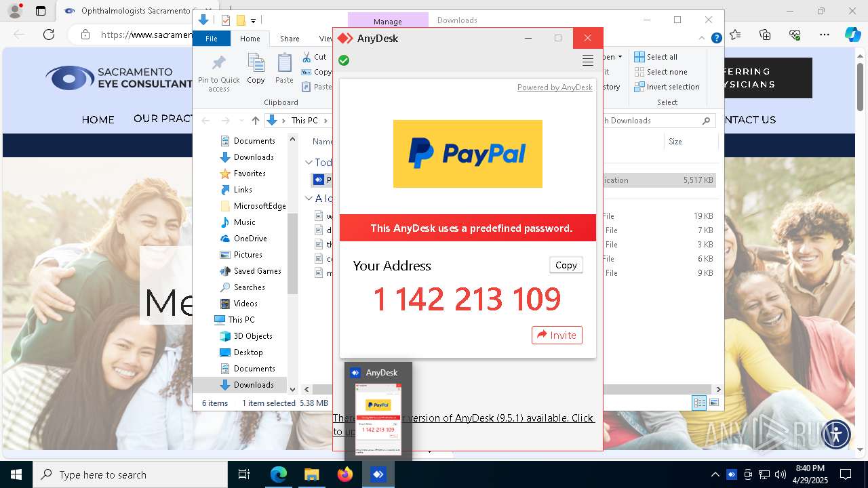Click Select none in Explorer ribbon
This screenshot has height=488, width=868.
(661, 72)
